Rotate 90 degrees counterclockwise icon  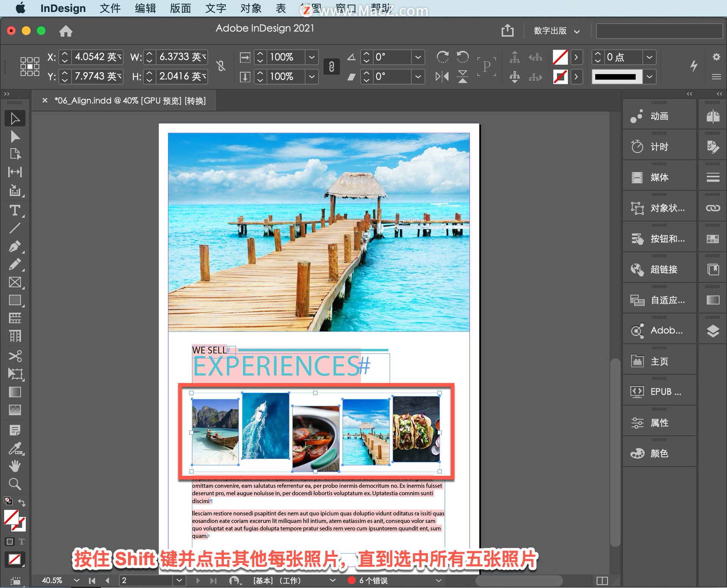click(462, 57)
